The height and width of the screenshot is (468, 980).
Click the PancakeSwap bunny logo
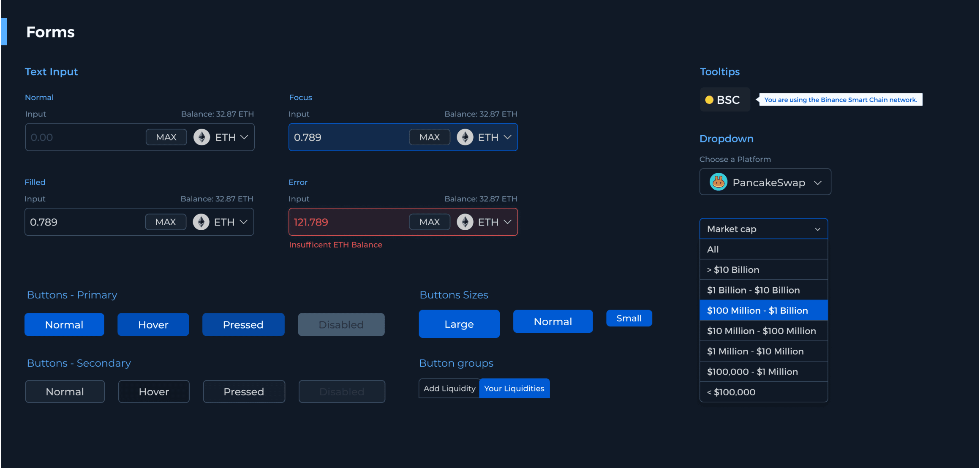pos(718,182)
